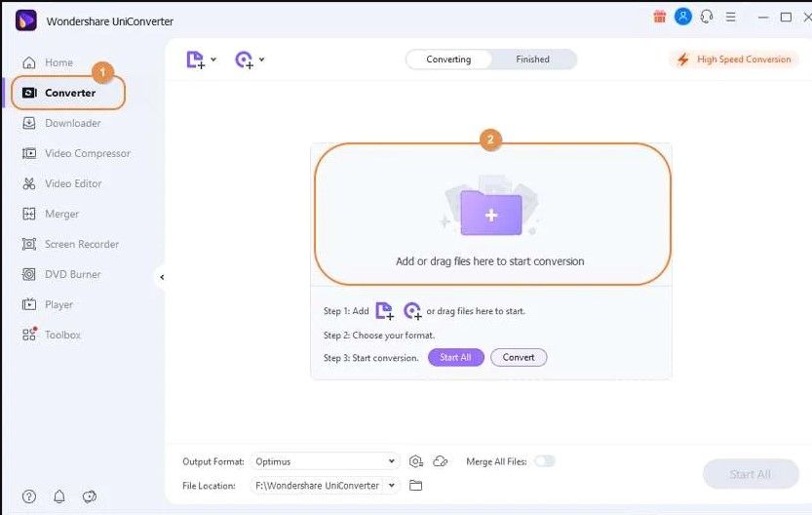Click the purple Start All in Step 3
Image resolution: width=812 pixels, height=515 pixels.
pyautogui.click(x=456, y=358)
